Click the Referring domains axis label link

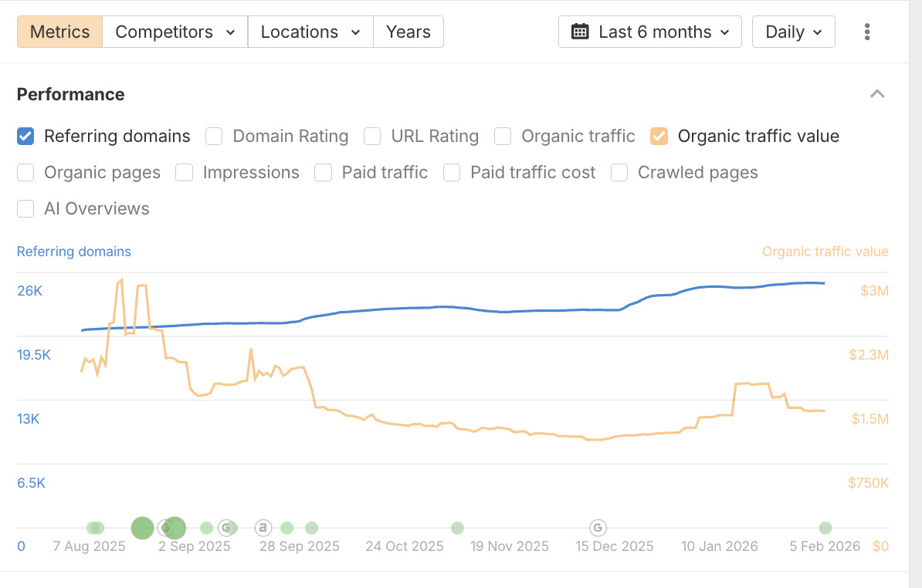coord(73,251)
